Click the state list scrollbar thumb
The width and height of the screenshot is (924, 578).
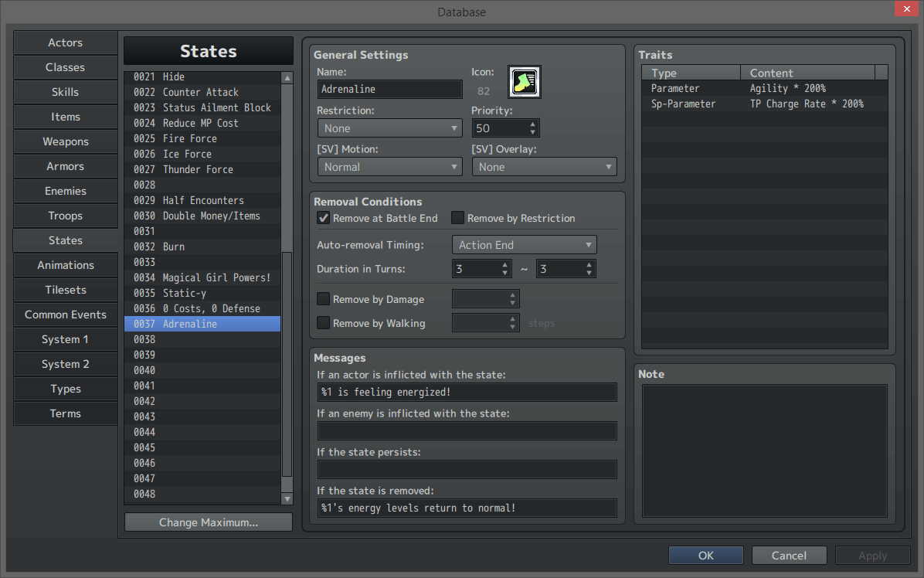pyautogui.click(x=287, y=364)
